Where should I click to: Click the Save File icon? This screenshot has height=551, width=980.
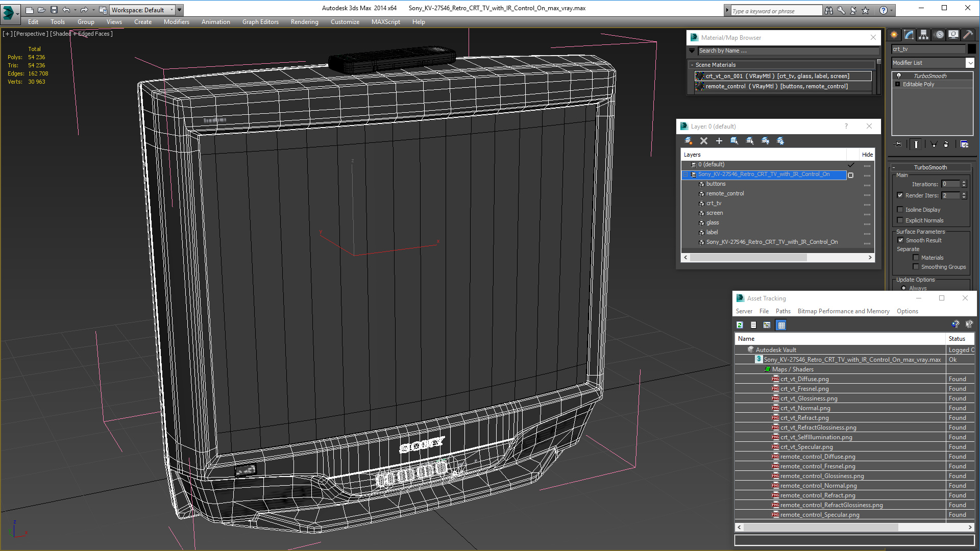coord(54,10)
